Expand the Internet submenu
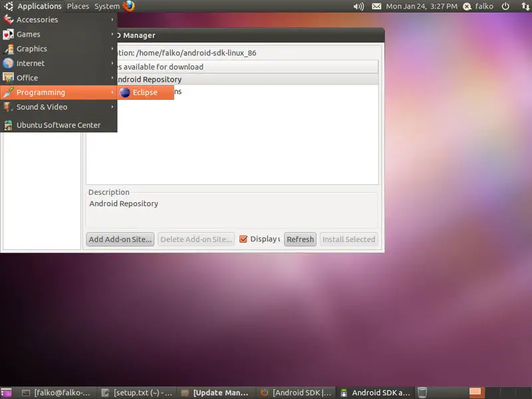Image resolution: width=532 pixels, height=399 pixels. tap(59, 63)
